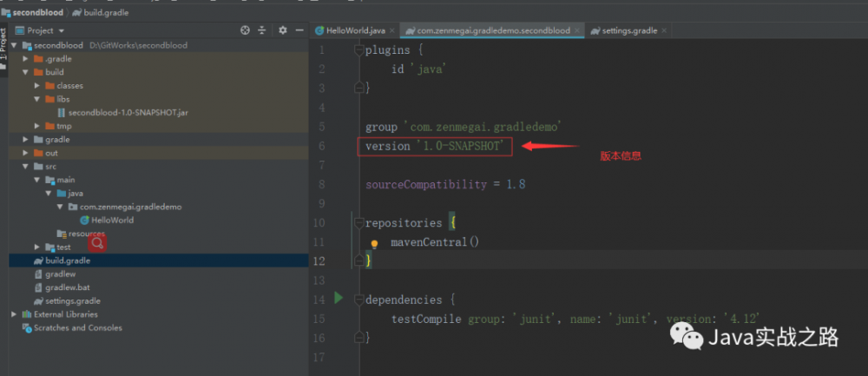Select gradlew.bat file
868x376 pixels.
pos(68,287)
